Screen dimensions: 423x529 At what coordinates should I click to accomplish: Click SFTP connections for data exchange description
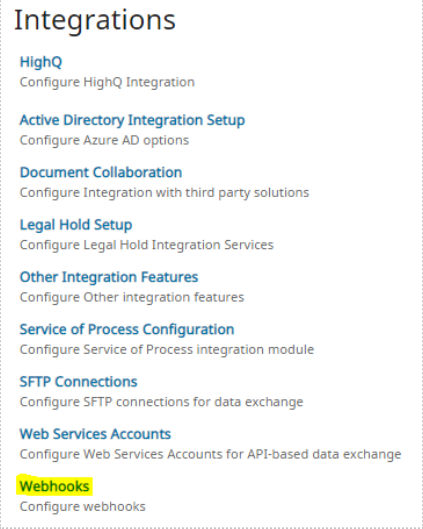162,402
